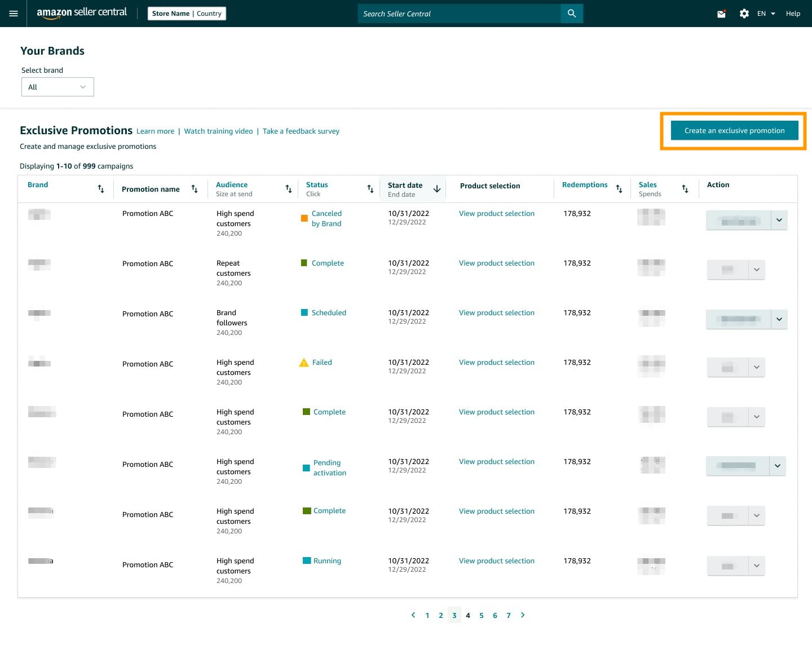The height and width of the screenshot is (649, 812).
Task: Go to next page arrow
Action: pyautogui.click(x=523, y=615)
